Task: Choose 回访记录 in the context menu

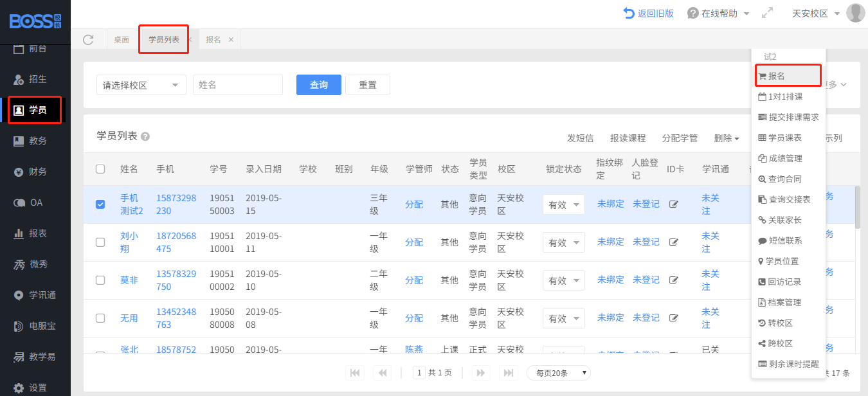Action: pos(788,282)
